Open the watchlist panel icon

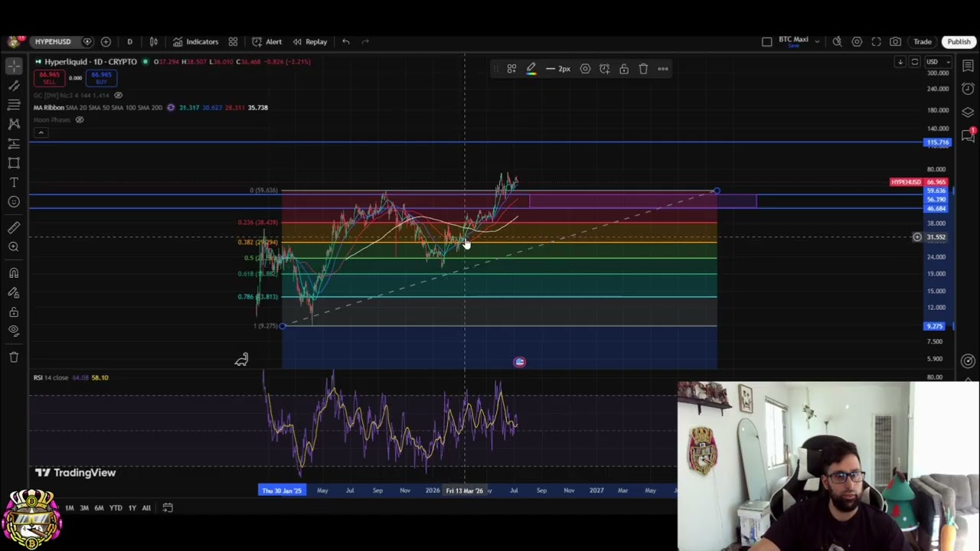click(968, 67)
